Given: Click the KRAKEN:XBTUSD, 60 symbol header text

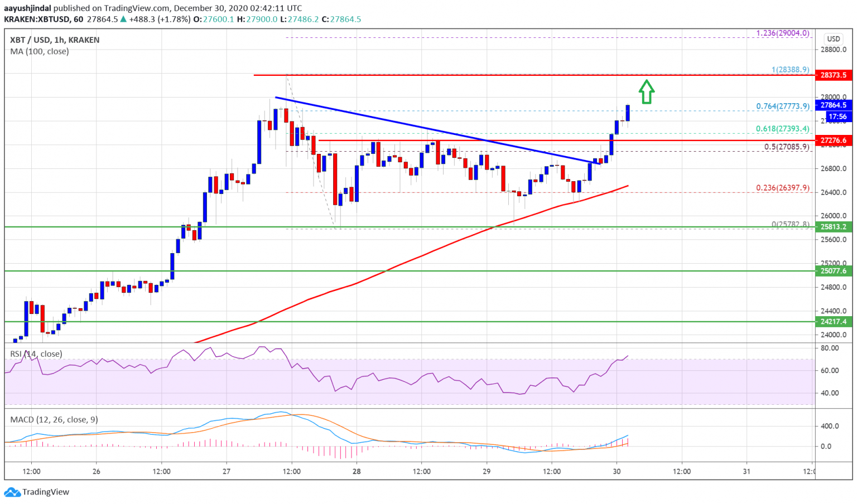Looking at the screenshot, I should [x=44, y=19].
